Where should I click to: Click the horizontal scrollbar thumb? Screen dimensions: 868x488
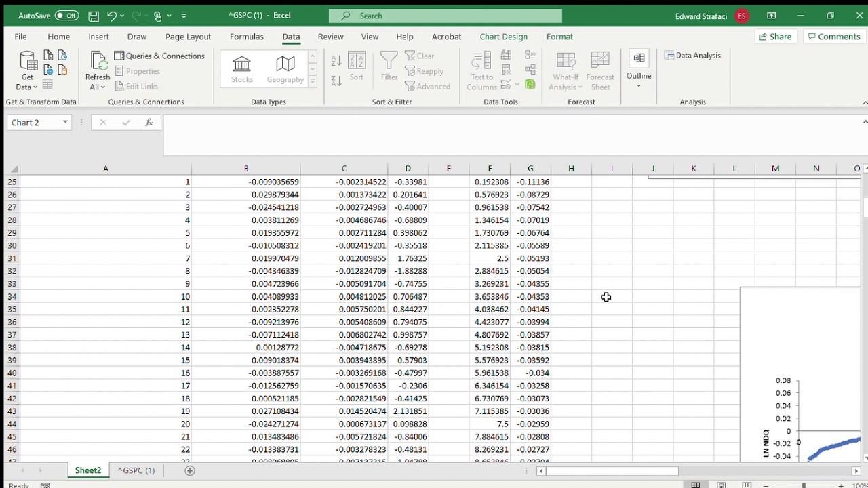(612, 471)
